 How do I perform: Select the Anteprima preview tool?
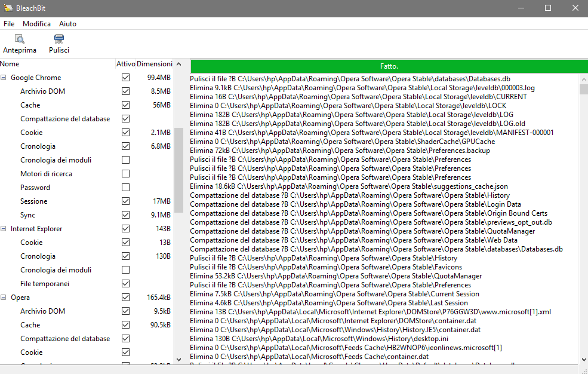click(20, 43)
